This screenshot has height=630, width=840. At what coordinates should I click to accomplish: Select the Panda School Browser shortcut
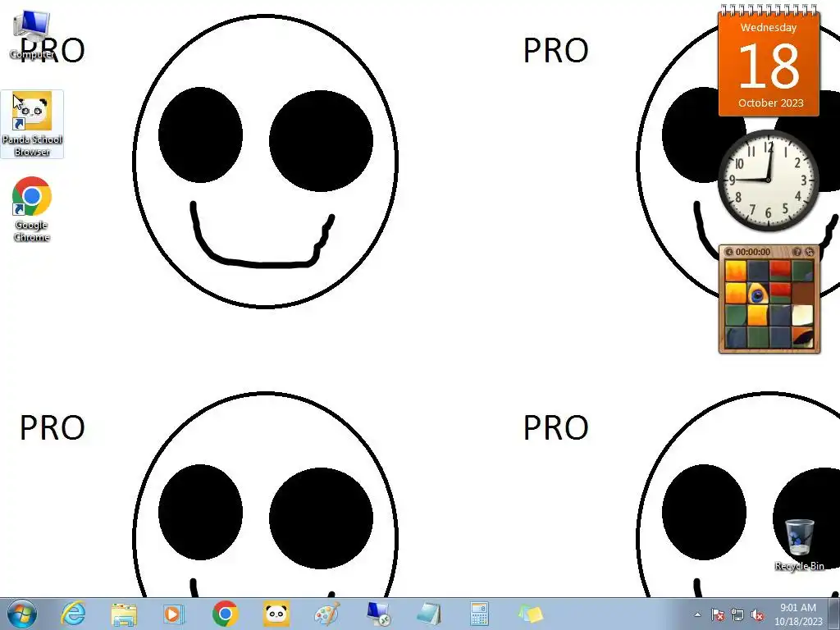pos(32,125)
